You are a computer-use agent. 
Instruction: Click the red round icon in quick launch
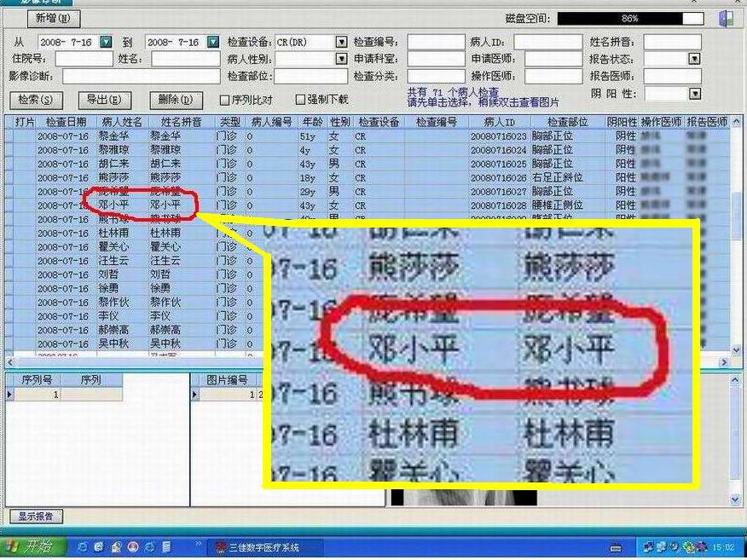(133, 547)
